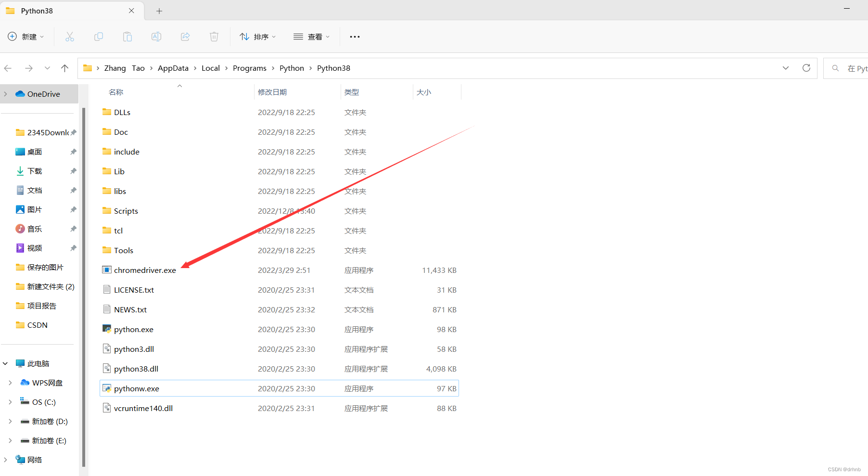Select the pythonw.exe file icon
Viewport: 868px width, 476px height.
coord(107,388)
